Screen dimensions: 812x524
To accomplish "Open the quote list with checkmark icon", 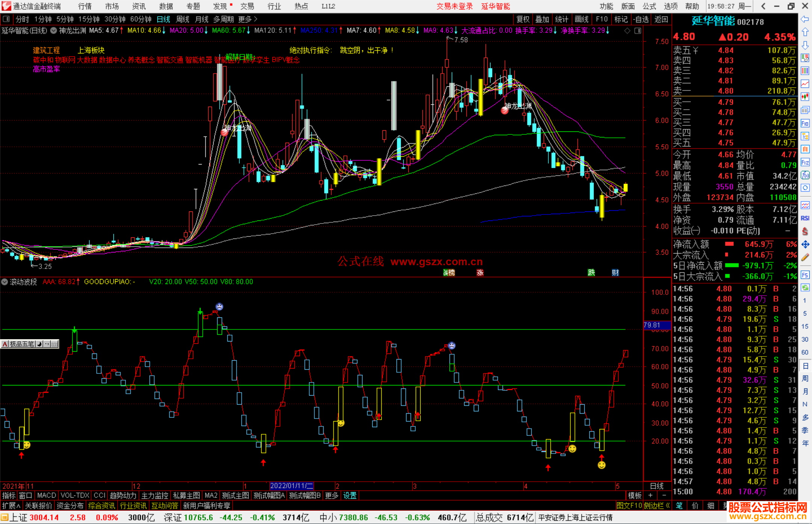I will tap(805, 58).
